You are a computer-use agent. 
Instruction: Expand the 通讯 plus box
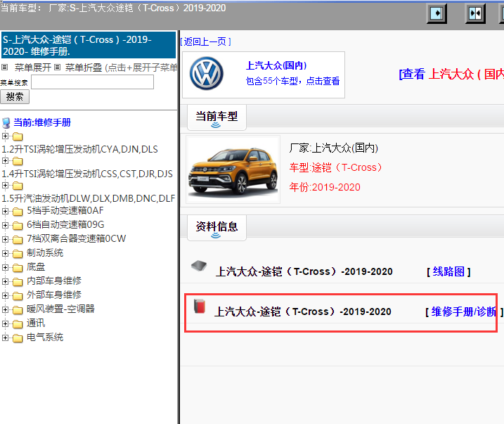point(5,323)
